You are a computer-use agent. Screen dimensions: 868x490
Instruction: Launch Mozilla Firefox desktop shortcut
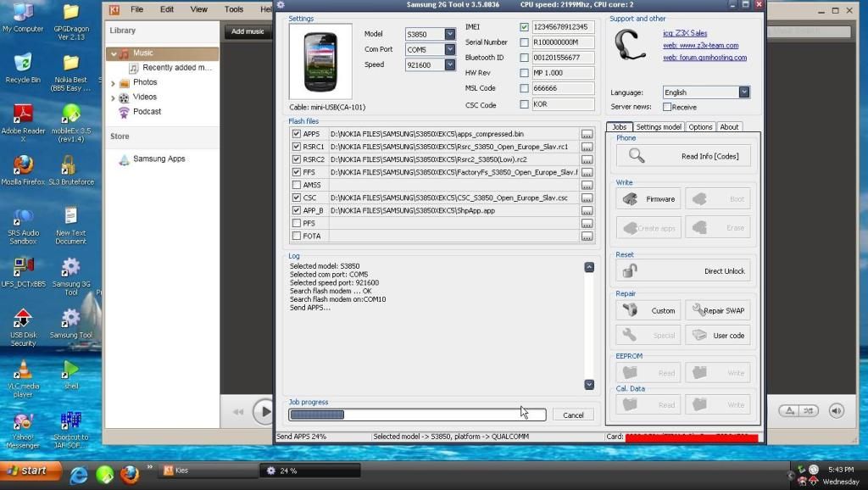23,170
